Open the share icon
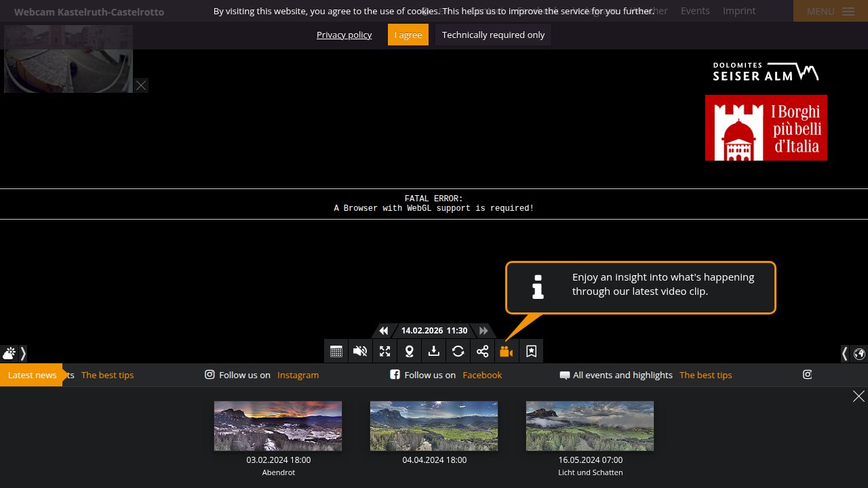Image resolution: width=868 pixels, height=488 pixels. pos(483,351)
